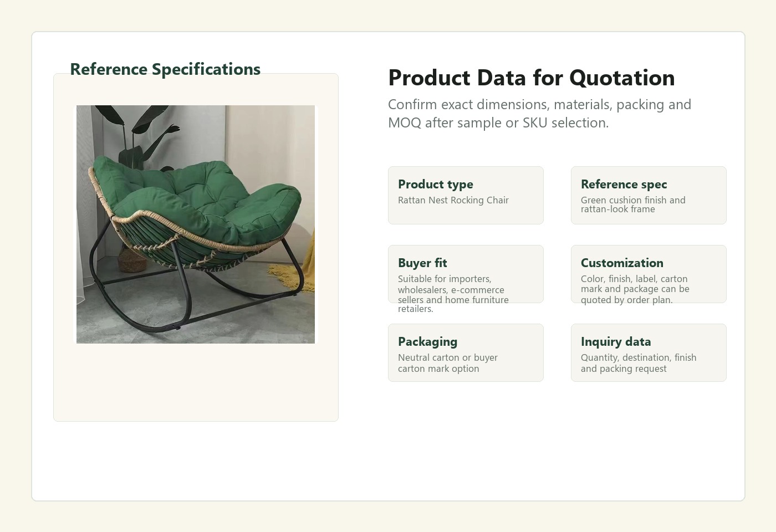Select the Packaging card
Screen dimensions: 776x532
point(466,352)
